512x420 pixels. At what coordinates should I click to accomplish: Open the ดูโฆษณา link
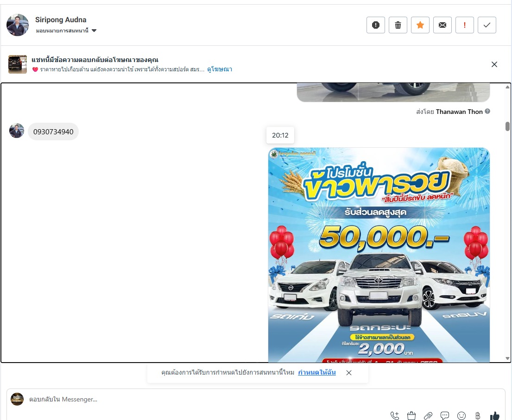click(x=220, y=69)
